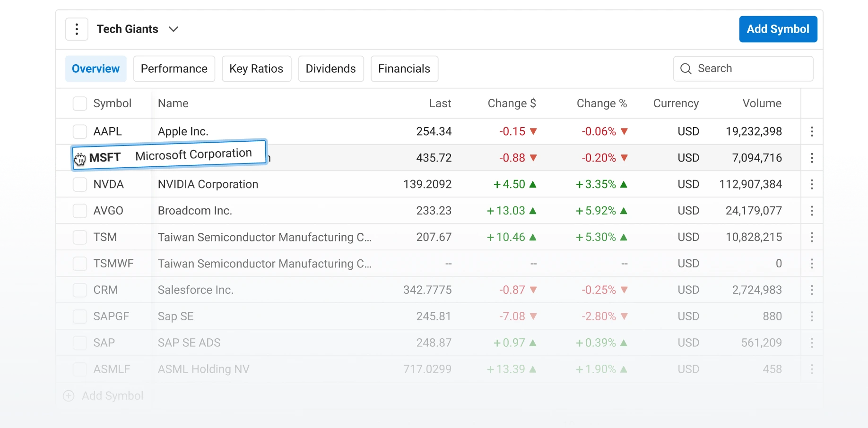Click the NVDA volume 112,907,384
Viewport: 868px width, 428px height.
point(751,184)
